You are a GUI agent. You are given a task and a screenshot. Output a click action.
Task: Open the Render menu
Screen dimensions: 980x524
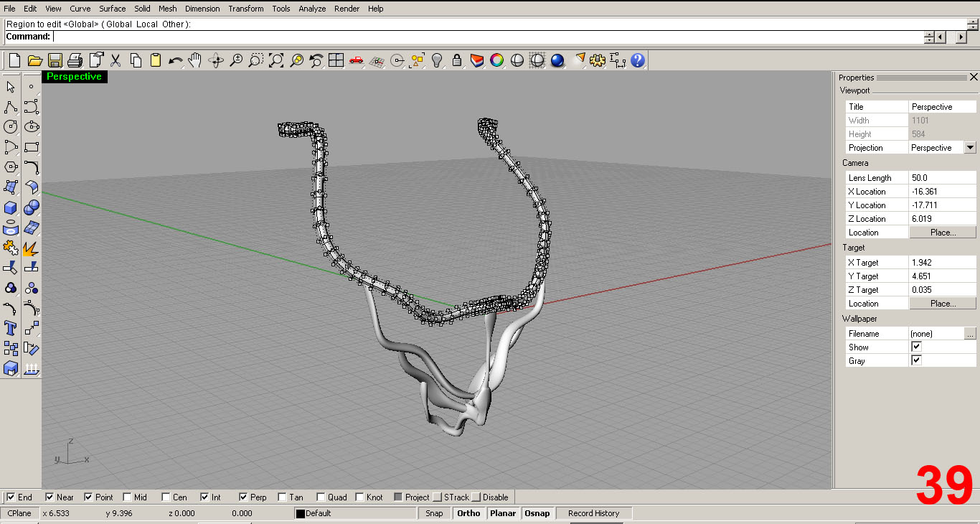(x=347, y=9)
